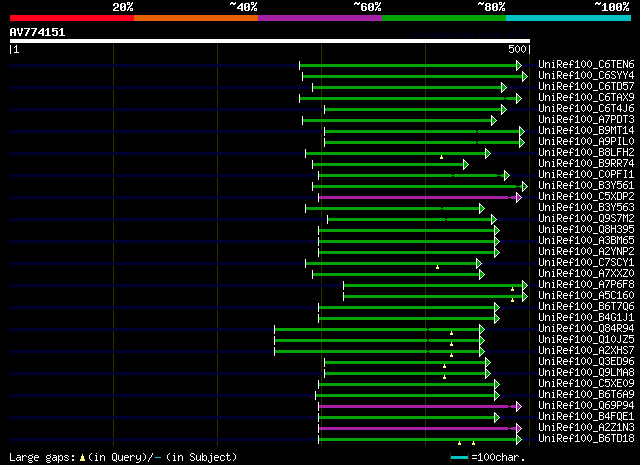
Task: Click the UniRef100_Q69P94 label
Action: (x=586, y=406)
